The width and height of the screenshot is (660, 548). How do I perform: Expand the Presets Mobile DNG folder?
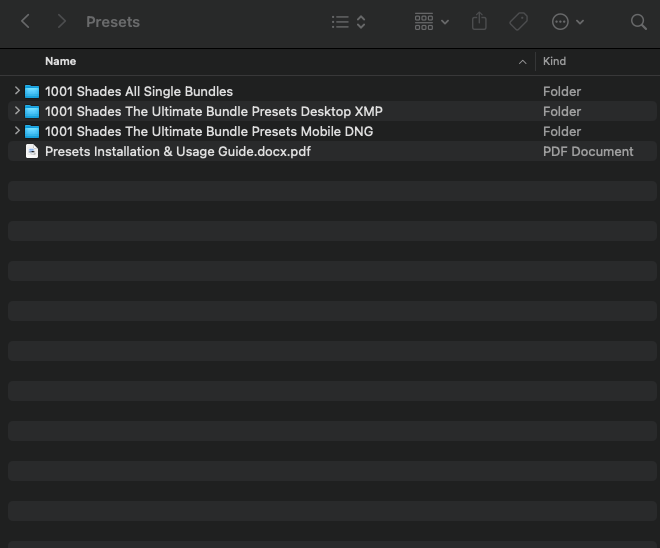point(17,131)
